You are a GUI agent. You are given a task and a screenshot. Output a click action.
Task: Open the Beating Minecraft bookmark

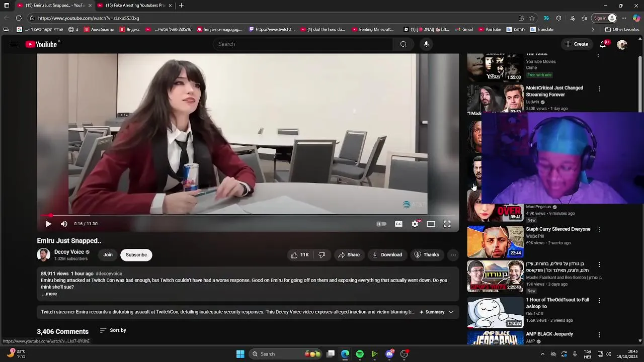(x=373, y=30)
